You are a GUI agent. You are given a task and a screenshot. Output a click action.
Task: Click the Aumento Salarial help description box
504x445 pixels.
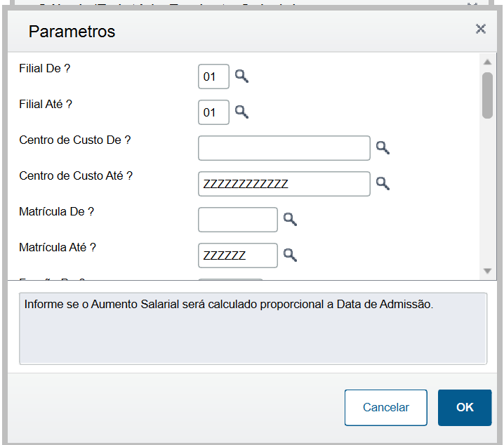(253, 328)
